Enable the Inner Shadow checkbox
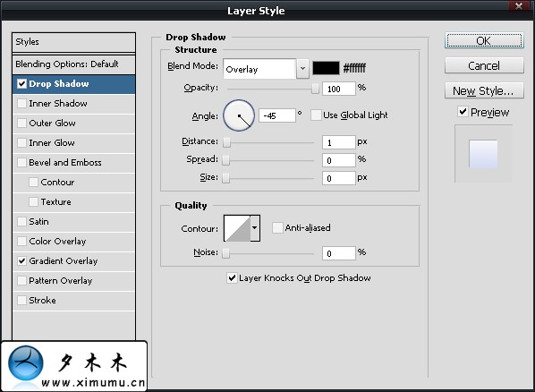 (21, 104)
